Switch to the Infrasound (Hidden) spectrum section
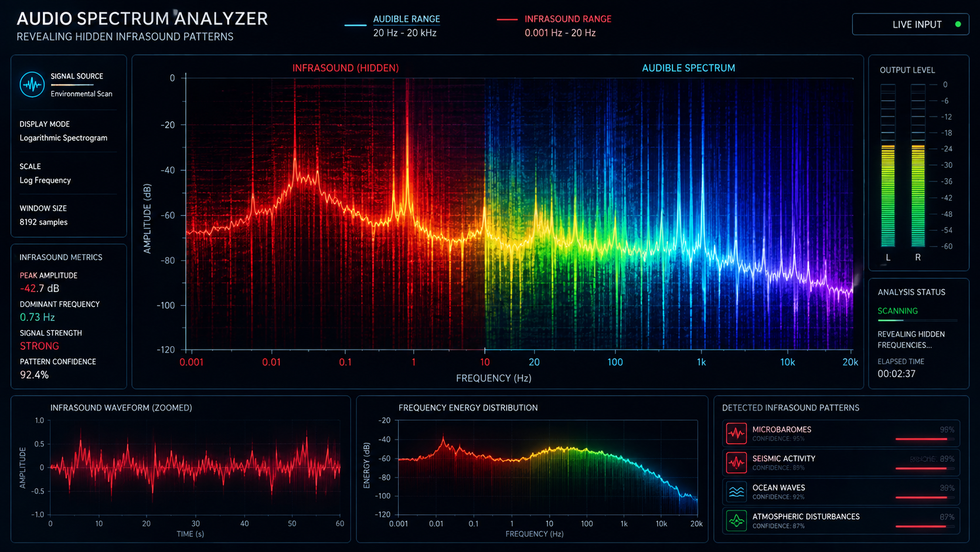980x552 pixels. pos(345,68)
